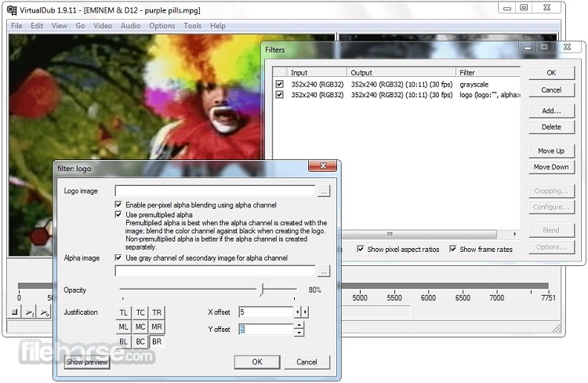Select bottom-right BR justification
The width and height of the screenshot is (588, 383).
157,341
